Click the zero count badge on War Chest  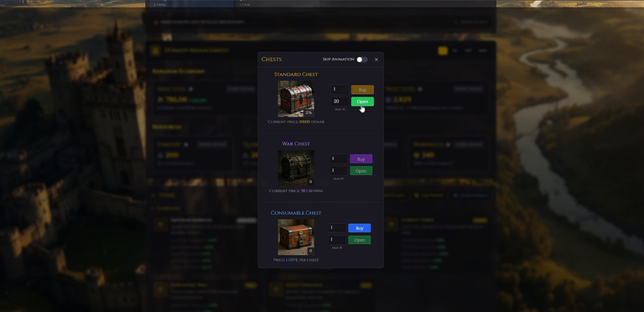(310, 181)
